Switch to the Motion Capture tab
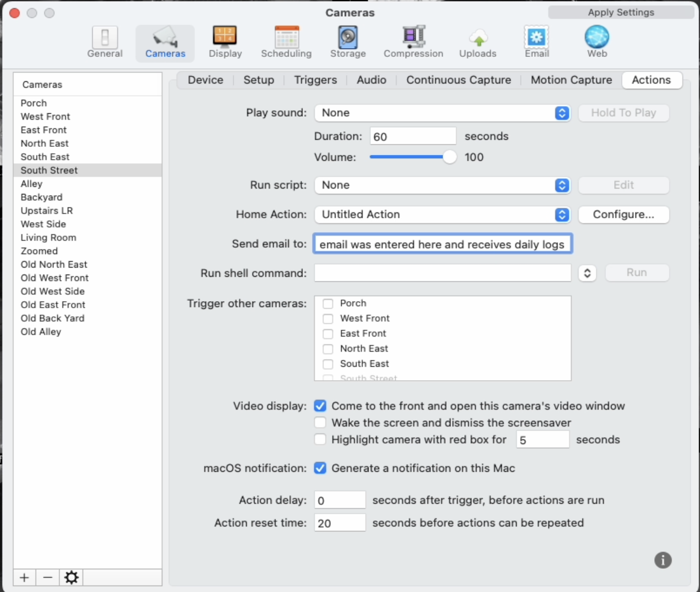700x592 pixels. (571, 80)
